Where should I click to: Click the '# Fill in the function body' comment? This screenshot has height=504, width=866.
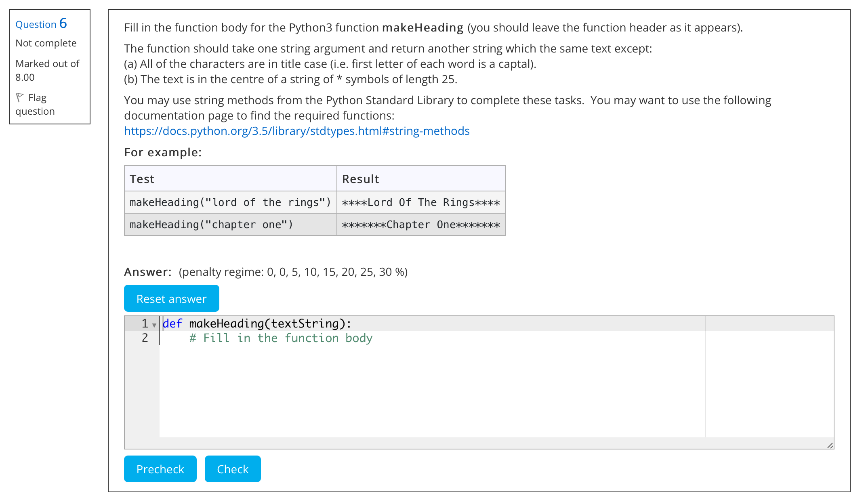tap(281, 338)
